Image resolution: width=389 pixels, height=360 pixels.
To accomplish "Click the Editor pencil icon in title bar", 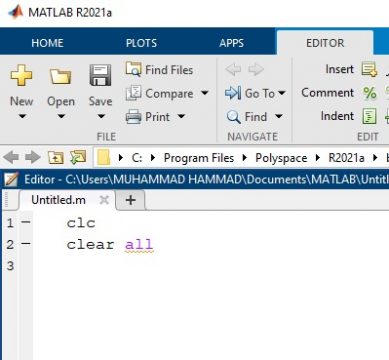I will click(x=11, y=179).
